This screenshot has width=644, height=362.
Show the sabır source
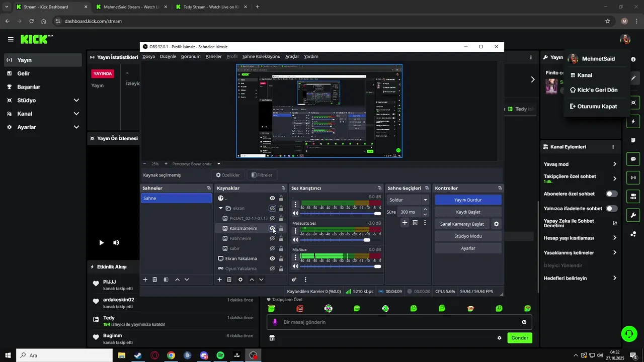pyautogui.click(x=272, y=248)
